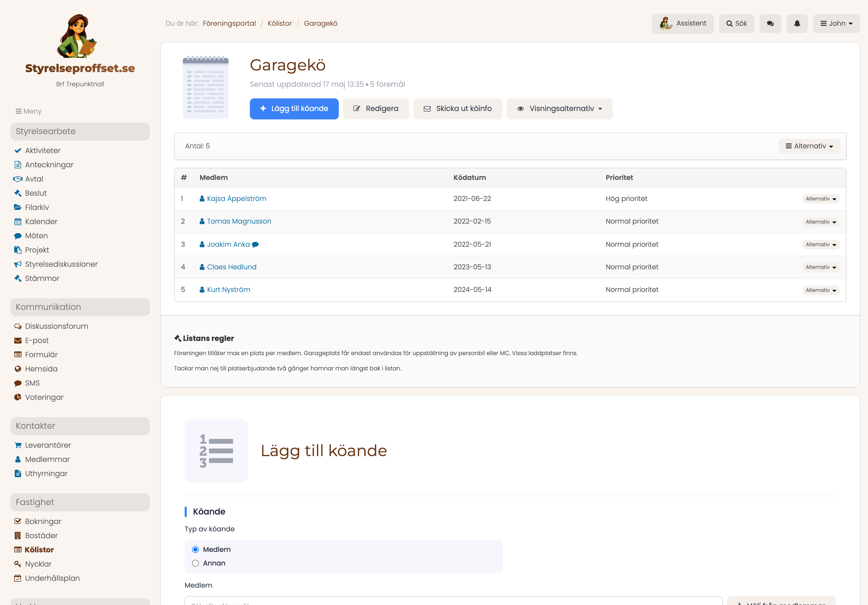Open Voteringar pie chart icon
Image resolution: width=868 pixels, height=605 pixels.
pos(18,397)
